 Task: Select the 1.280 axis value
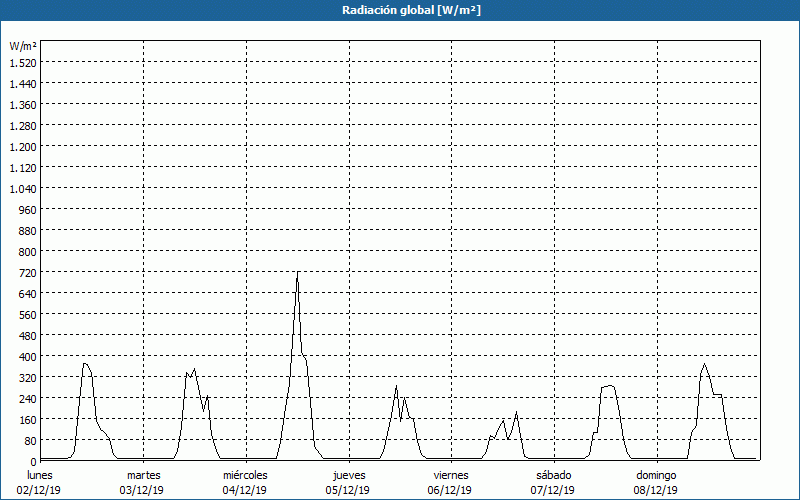click(23, 126)
